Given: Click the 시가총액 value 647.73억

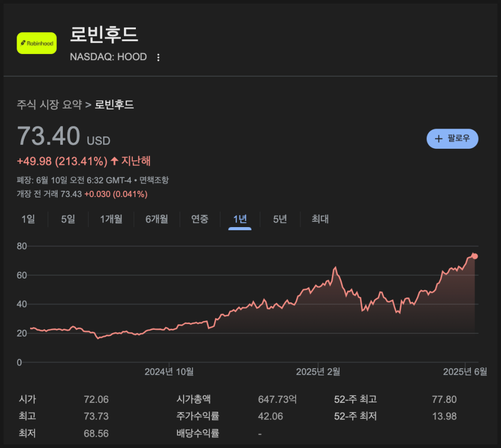Looking at the screenshot, I should pos(277,399).
